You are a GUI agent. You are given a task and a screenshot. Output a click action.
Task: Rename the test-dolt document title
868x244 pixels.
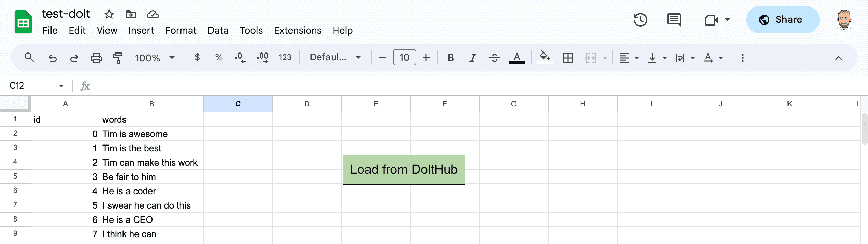tap(66, 14)
